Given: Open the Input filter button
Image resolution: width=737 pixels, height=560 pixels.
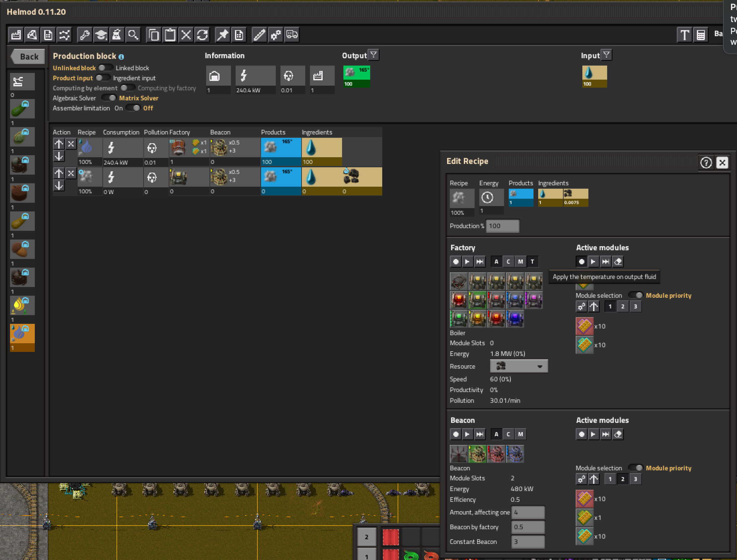Looking at the screenshot, I should [606, 55].
